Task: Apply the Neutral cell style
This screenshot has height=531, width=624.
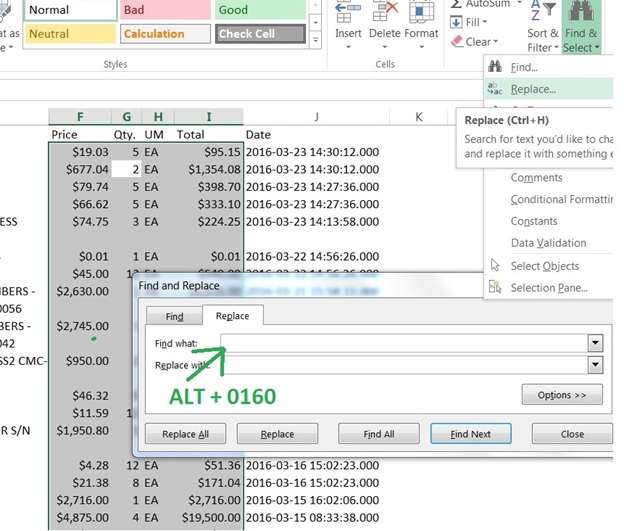Action: click(x=70, y=34)
